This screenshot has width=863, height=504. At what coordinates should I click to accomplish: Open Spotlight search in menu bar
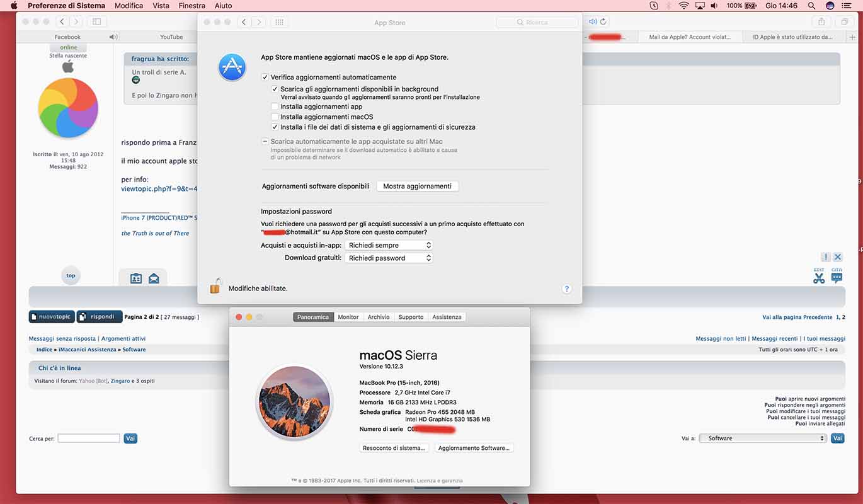[812, 6]
